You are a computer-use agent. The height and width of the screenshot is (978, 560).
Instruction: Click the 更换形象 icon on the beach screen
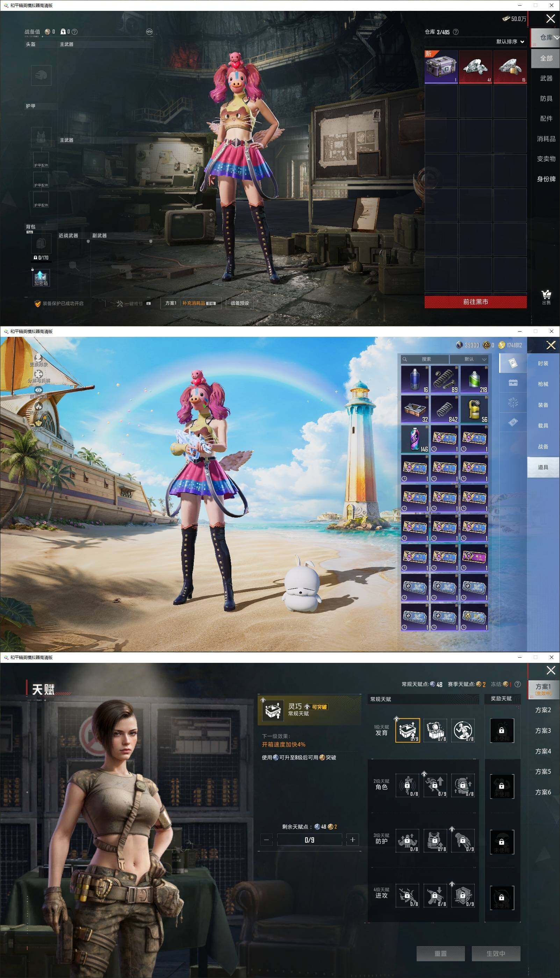(x=38, y=360)
